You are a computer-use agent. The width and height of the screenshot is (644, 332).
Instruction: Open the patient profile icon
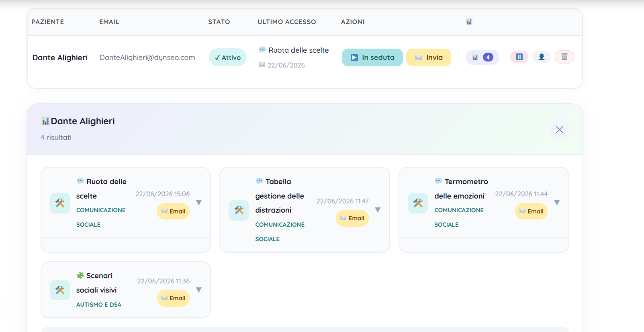point(542,57)
